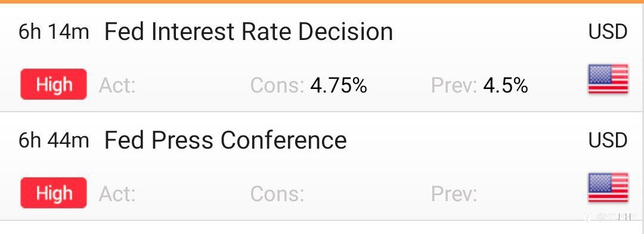Select the USD label on the Press Conference row
This screenshot has width=644, height=234.
(x=608, y=141)
